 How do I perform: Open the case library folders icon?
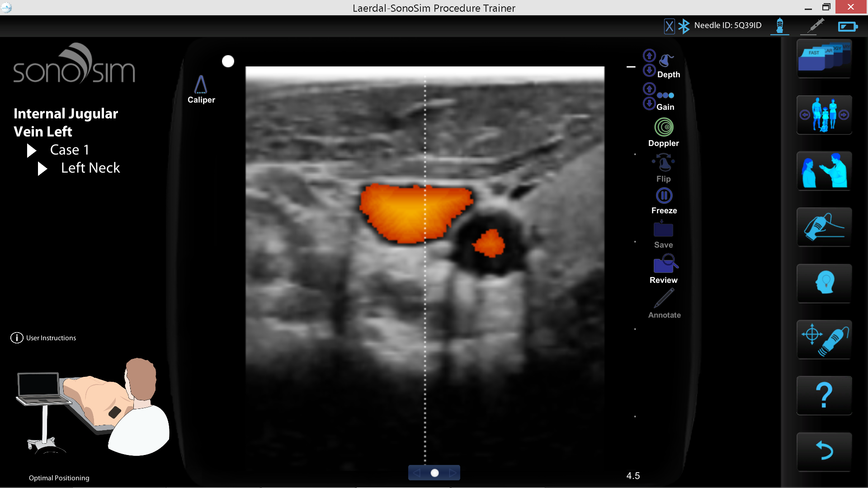[824, 59]
